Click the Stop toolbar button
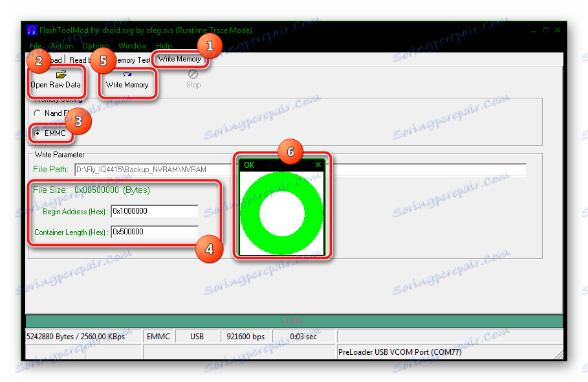The width and height of the screenshot is (588, 382). pos(193,79)
